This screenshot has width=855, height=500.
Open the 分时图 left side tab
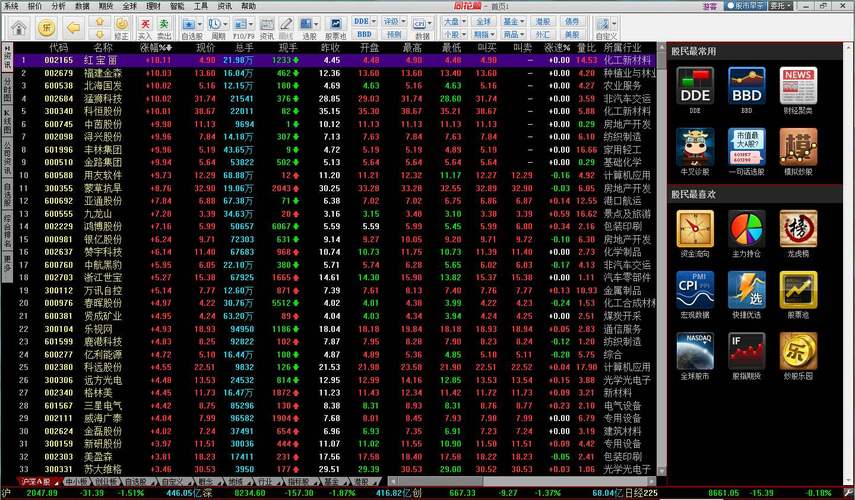(x=7, y=89)
